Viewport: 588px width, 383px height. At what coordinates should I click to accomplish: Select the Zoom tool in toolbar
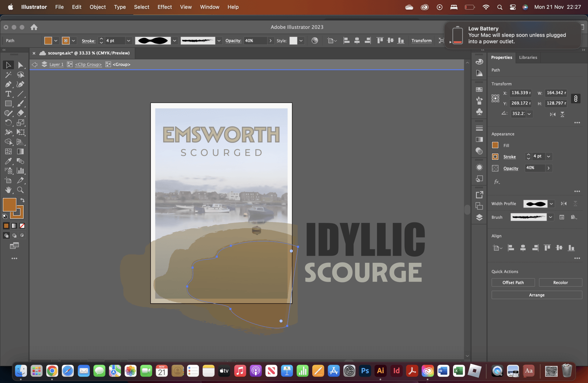click(20, 190)
